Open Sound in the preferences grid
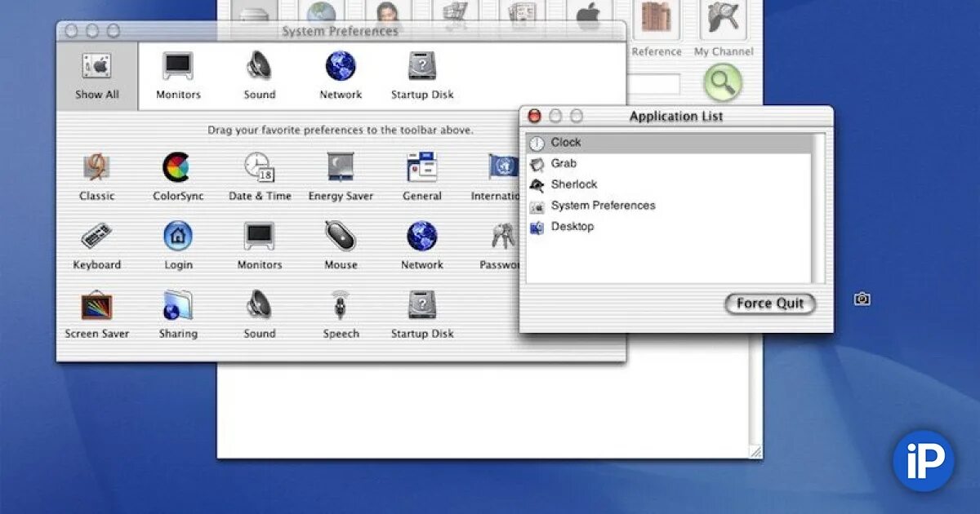The height and width of the screenshot is (514, 980). (x=260, y=314)
